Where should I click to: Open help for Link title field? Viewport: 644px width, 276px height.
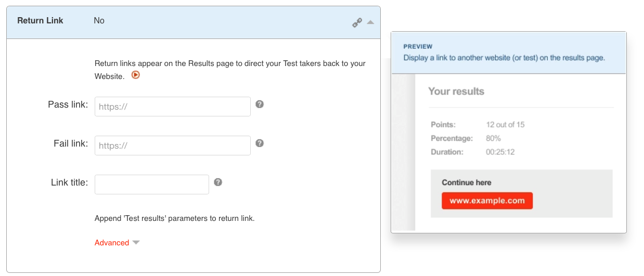coord(218,182)
